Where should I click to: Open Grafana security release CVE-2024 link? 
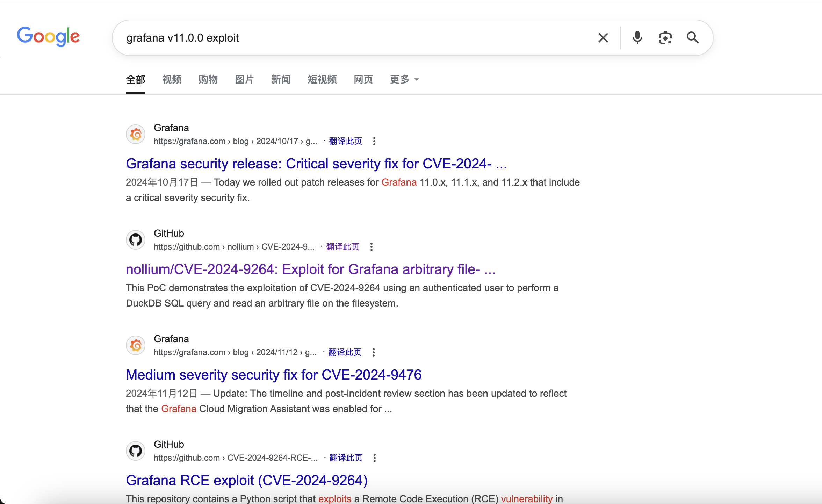tap(316, 164)
